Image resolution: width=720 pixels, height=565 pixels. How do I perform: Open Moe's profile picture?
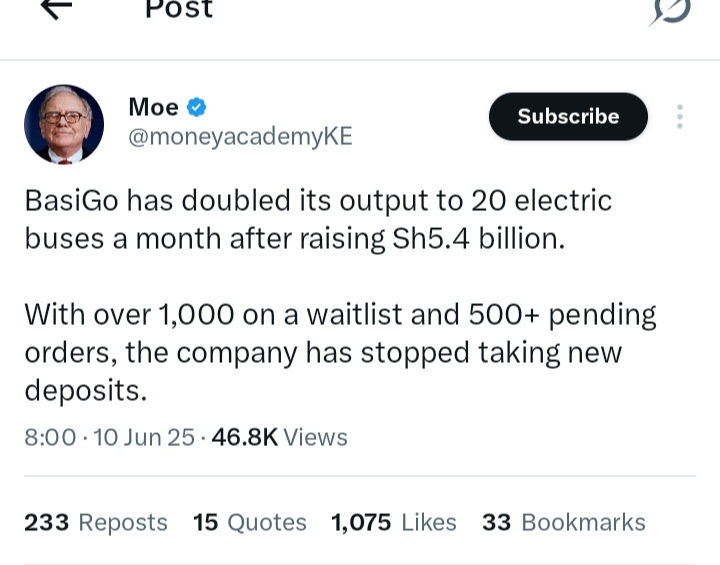pyautogui.click(x=64, y=124)
